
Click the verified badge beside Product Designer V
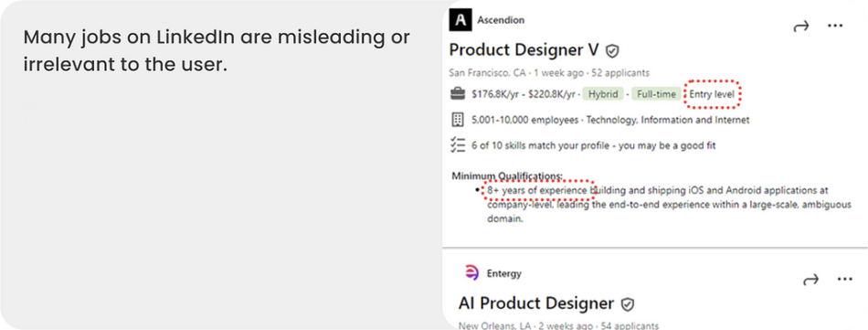click(x=611, y=51)
